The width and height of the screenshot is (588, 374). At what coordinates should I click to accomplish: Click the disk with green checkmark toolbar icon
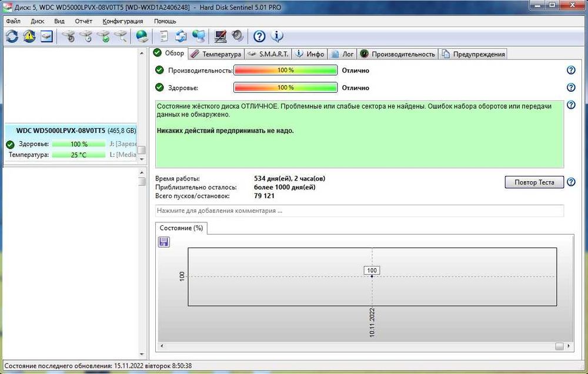pos(103,36)
